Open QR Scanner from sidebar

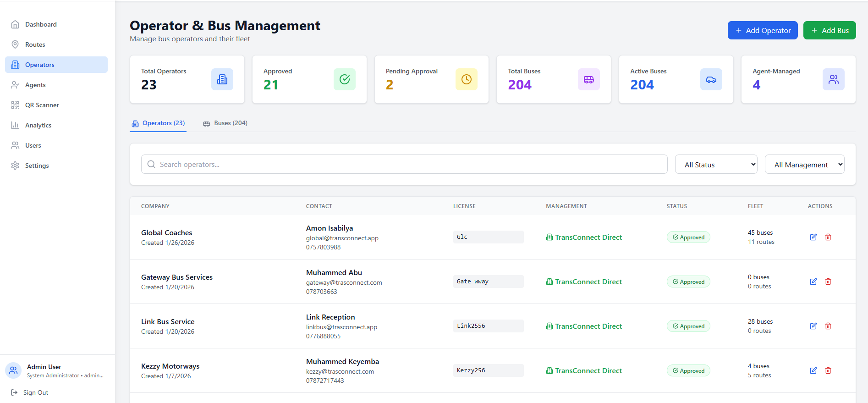[56, 105]
